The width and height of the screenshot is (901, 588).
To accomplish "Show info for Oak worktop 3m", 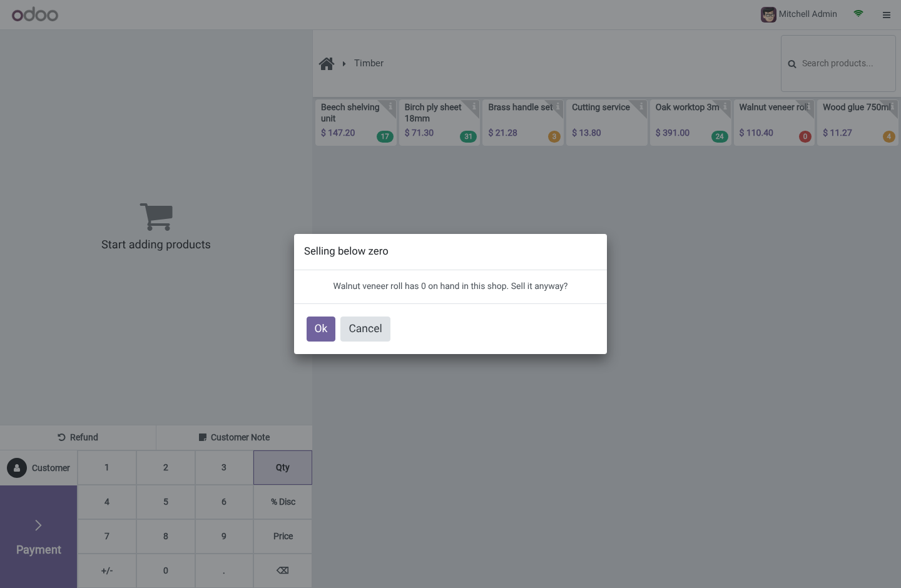I will [725, 106].
